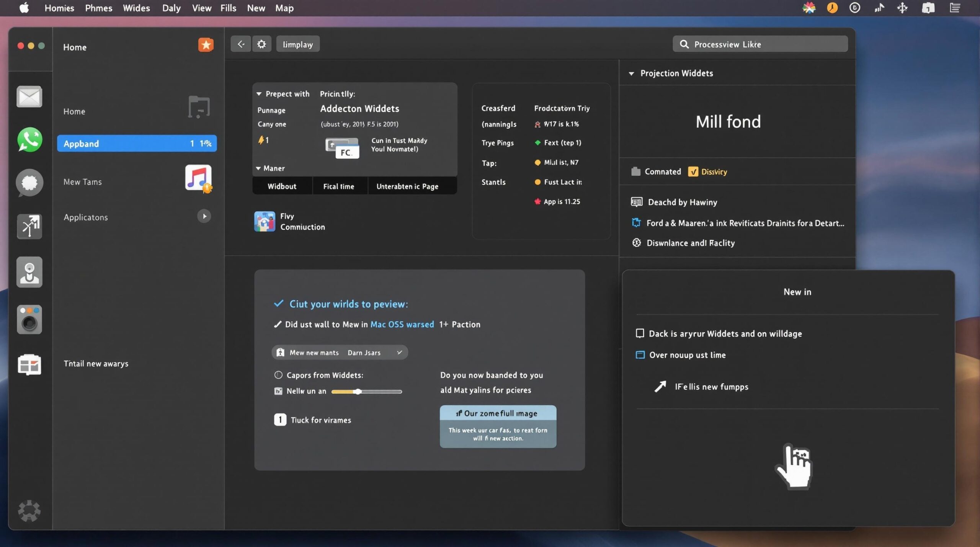Click the orange clock menu bar icon
Image resolution: width=980 pixels, height=547 pixels.
tap(832, 8)
